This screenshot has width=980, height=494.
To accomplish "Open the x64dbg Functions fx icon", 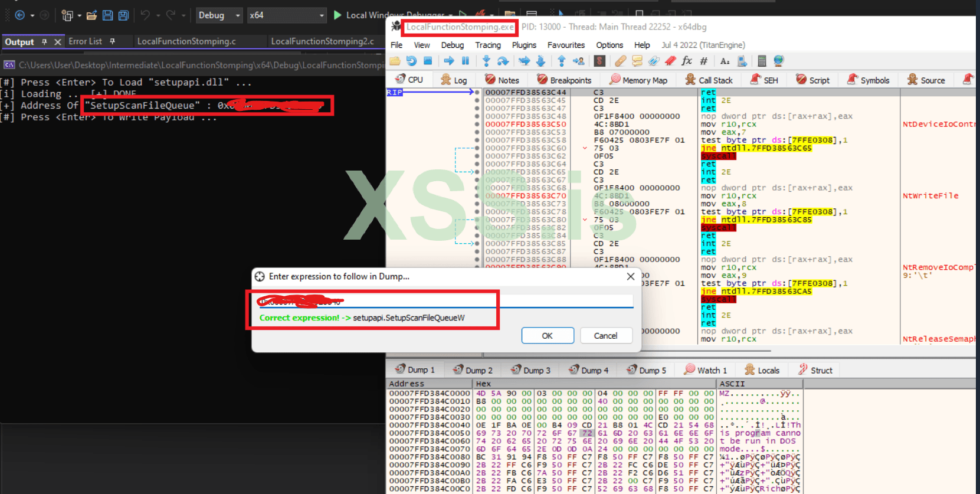I will (x=687, y=61).
